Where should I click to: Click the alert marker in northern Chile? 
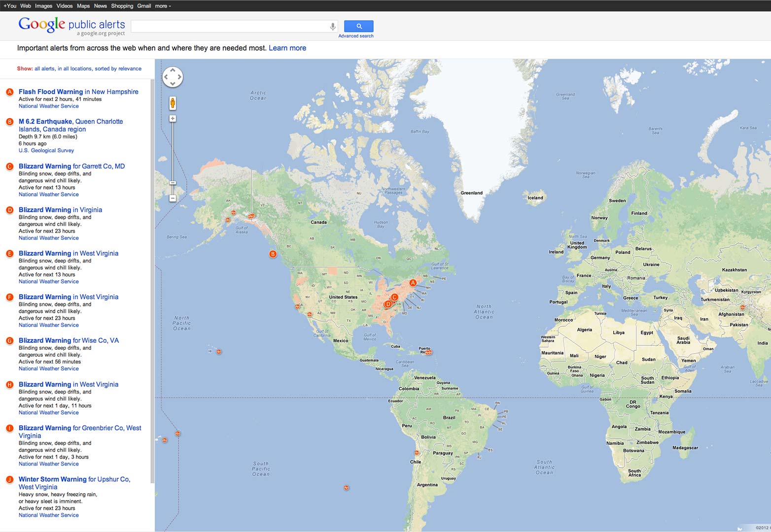[x=417, y=452]
